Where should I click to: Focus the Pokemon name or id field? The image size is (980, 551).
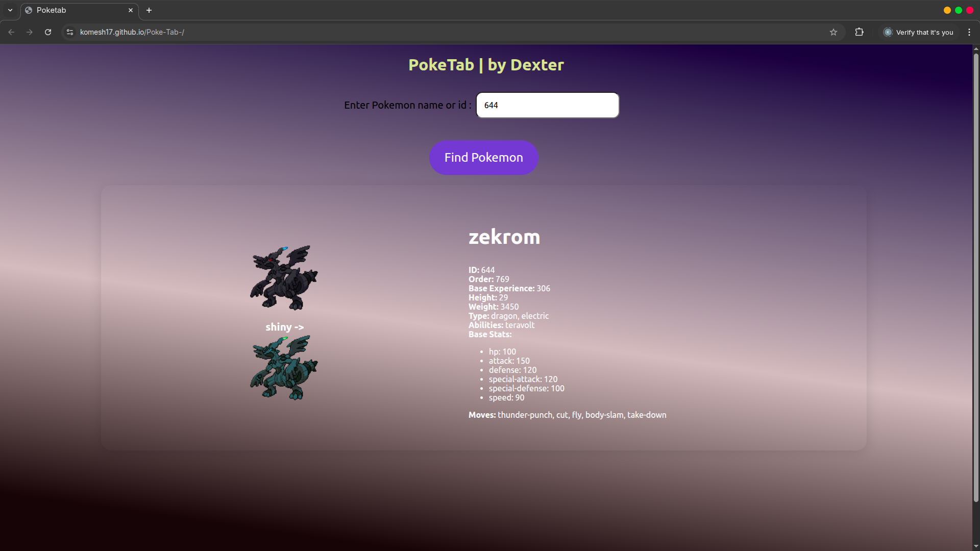[547, 105]
